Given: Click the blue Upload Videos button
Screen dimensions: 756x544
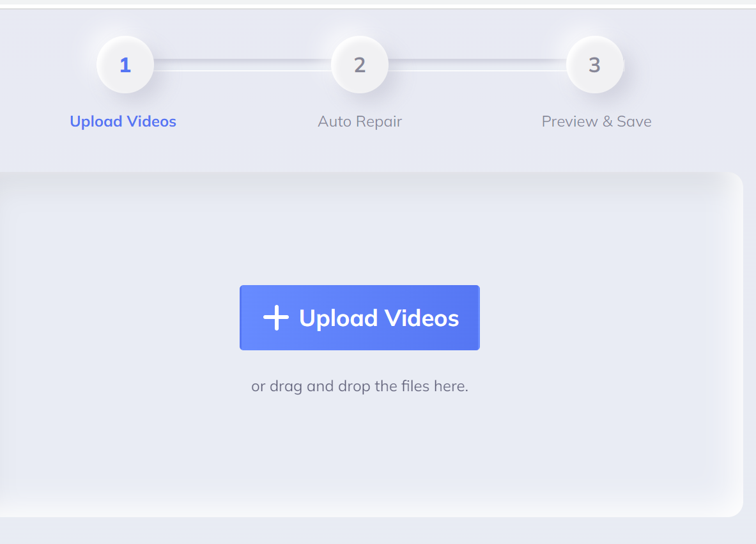Looking at the screenshot, I should pyautogui.click(x=360, y=318).
